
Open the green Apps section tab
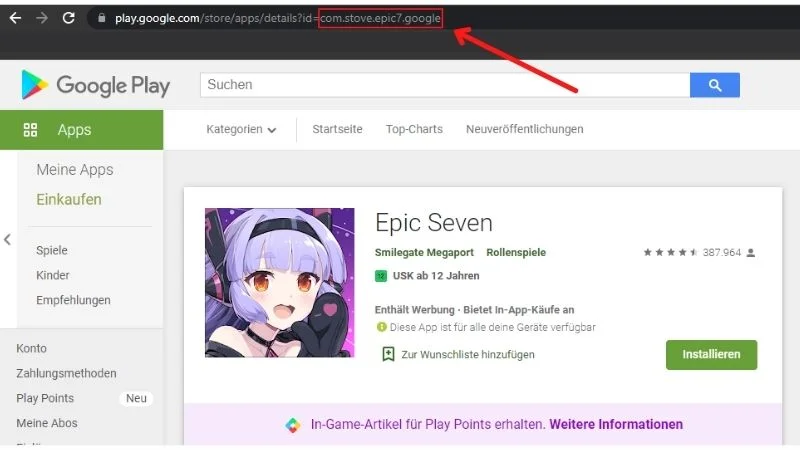tap(82, 130)
